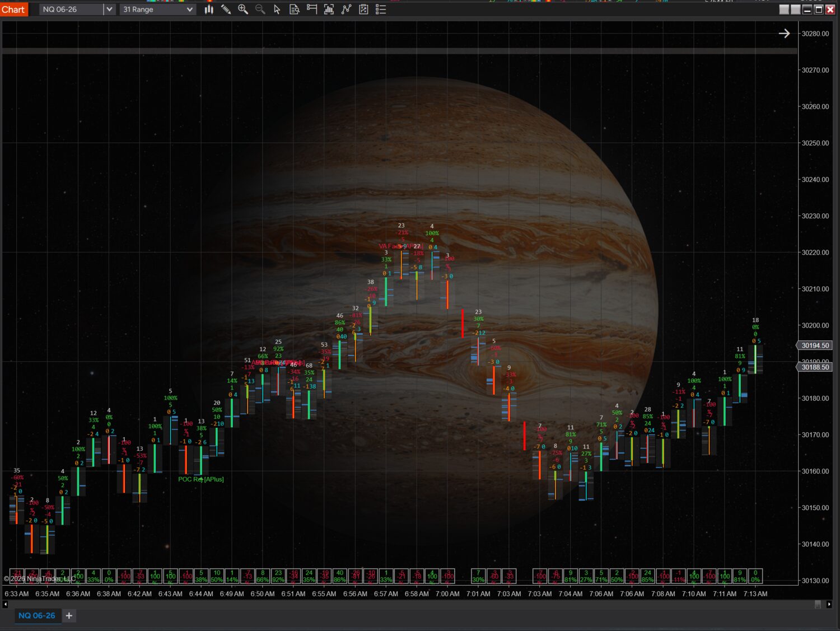Open the chart style (bars) icon
The image size is (840, 631).
coord(209,10)
